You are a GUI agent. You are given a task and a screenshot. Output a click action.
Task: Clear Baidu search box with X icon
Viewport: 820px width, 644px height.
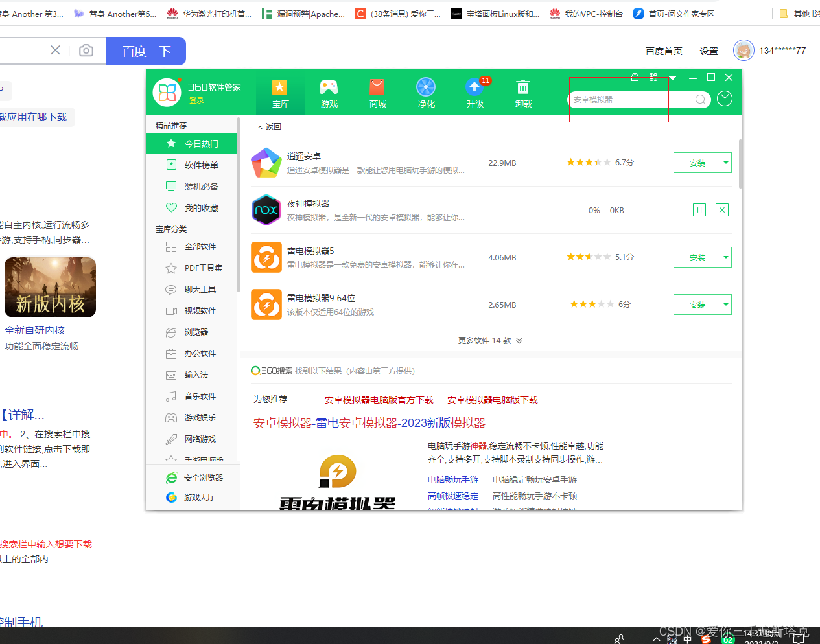[56, 51]
